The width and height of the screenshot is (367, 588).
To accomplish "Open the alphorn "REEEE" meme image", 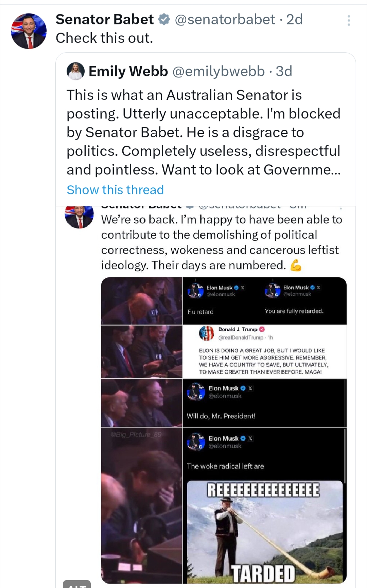I will point(264,531).
